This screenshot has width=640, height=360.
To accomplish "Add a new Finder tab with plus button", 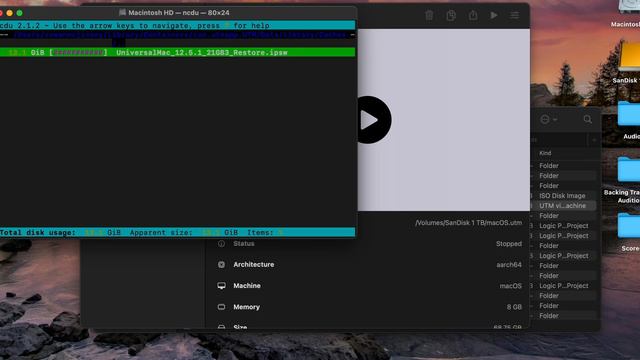I will [594, 140].
